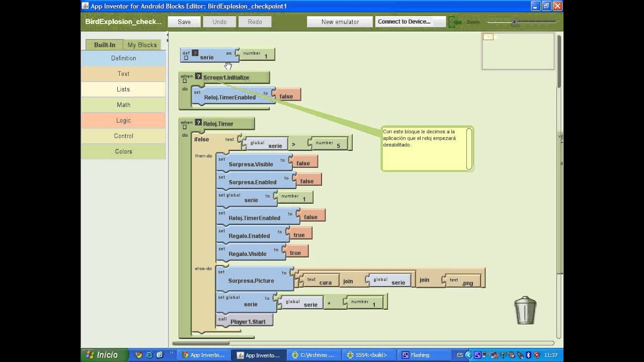The width and height of the screenshot is (644, 362).
Task: Select the set Sorpresa.Picture block
Action: coord(255,279)
